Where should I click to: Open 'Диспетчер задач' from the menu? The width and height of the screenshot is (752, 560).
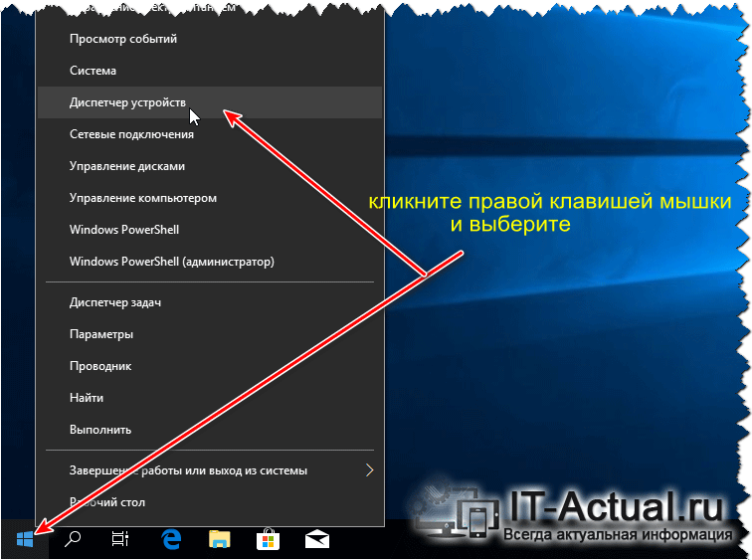click(x=210, y=302)
